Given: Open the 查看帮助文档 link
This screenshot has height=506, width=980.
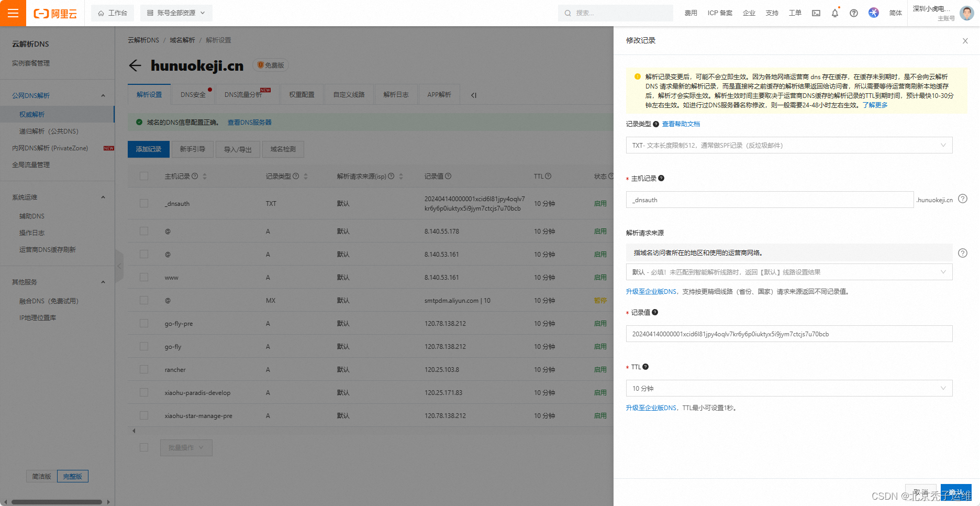Looking at the screenshot, I should click(x=681, y=124).
